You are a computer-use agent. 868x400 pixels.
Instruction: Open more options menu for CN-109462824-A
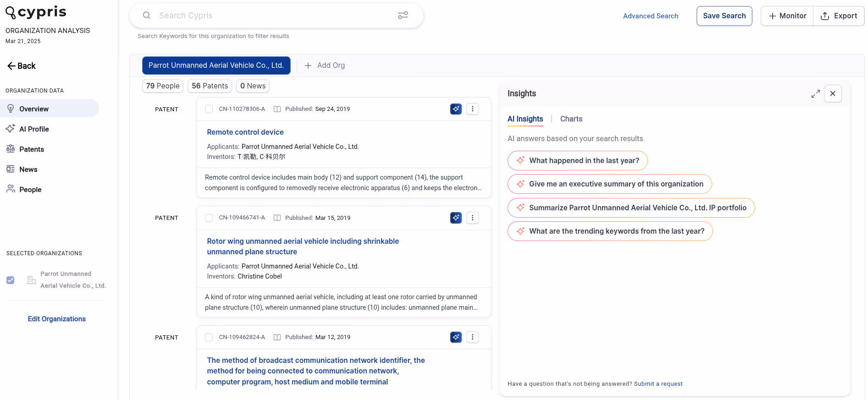pyautogui.click(x=472, y=337)
